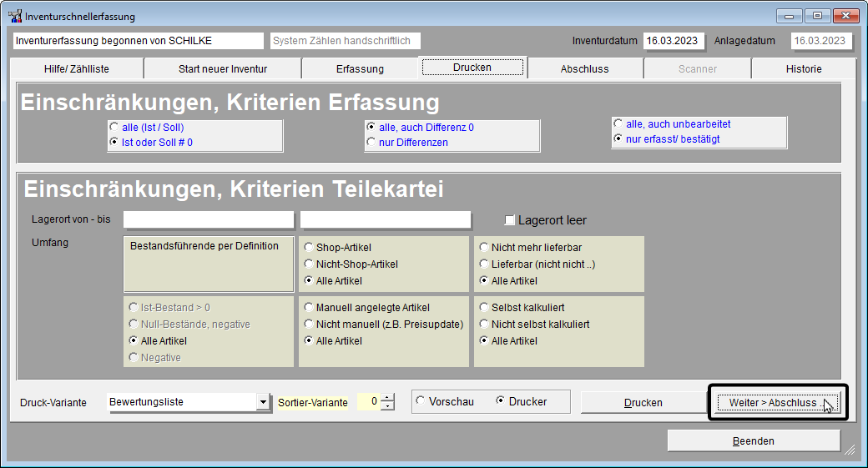Click the 'Bestandsführende per Definition' box
This screenshot has height=468, width=868.
[x=209, y=264]
